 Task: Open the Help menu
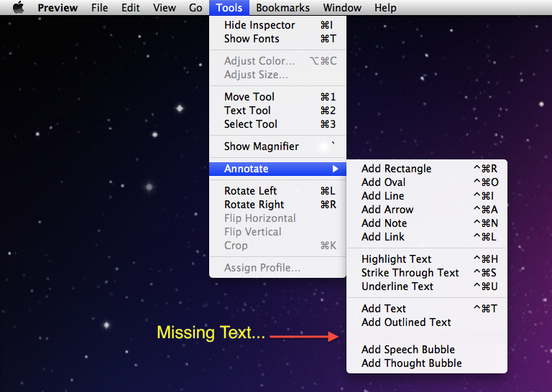pyautogui.click(x=385, y=7)
